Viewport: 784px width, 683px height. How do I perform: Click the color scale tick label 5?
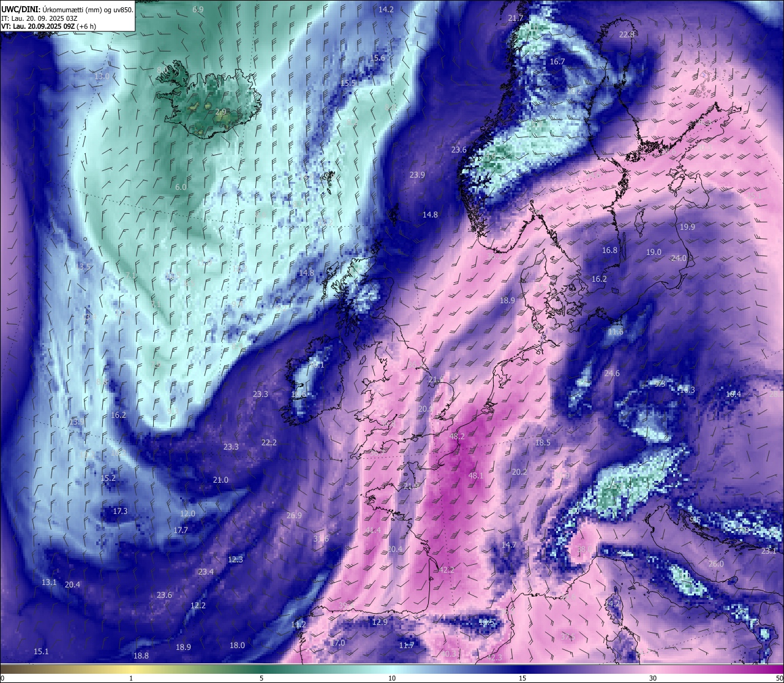pyautogui.click(x=262, y=678)
